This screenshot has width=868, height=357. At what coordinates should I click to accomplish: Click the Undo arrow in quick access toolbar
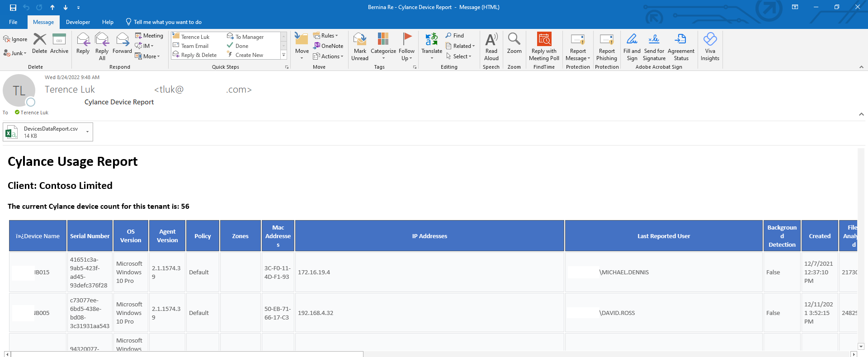[26, 7]
